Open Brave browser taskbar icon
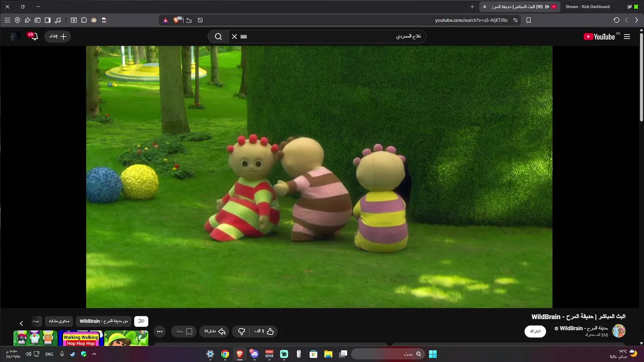The height and width of the screenshot is (362, 644). (239, 354)
